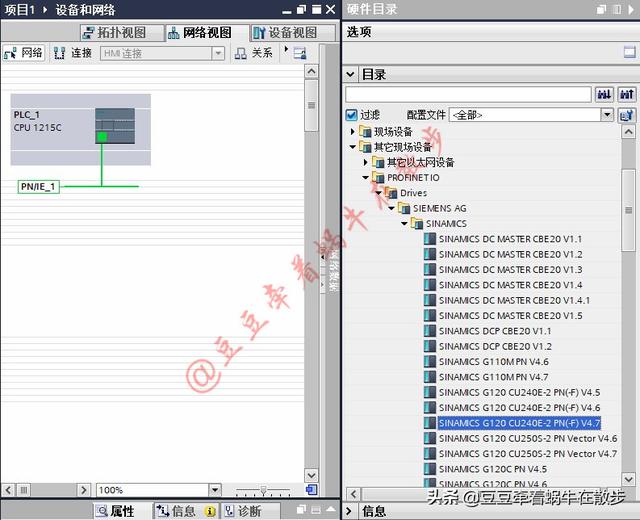Select SINAMICS G120C PN V4.5

pyautogui.click(x=493, y=469)
